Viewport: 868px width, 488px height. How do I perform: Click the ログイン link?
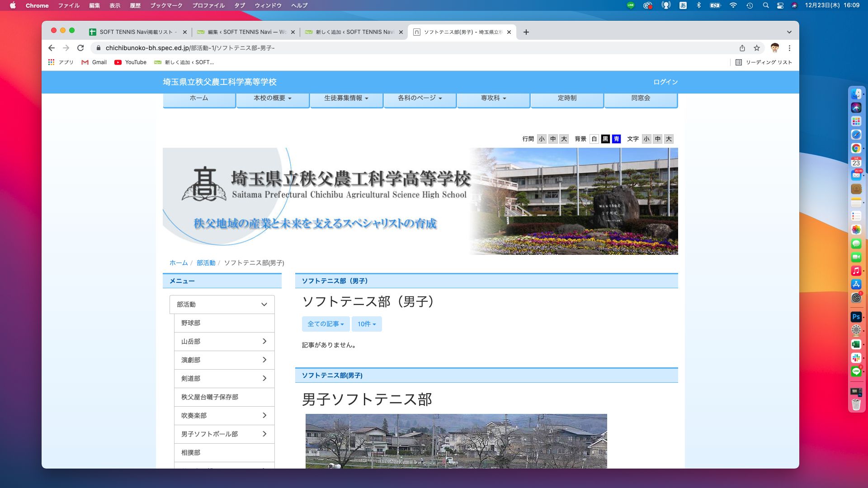(665, 82)
